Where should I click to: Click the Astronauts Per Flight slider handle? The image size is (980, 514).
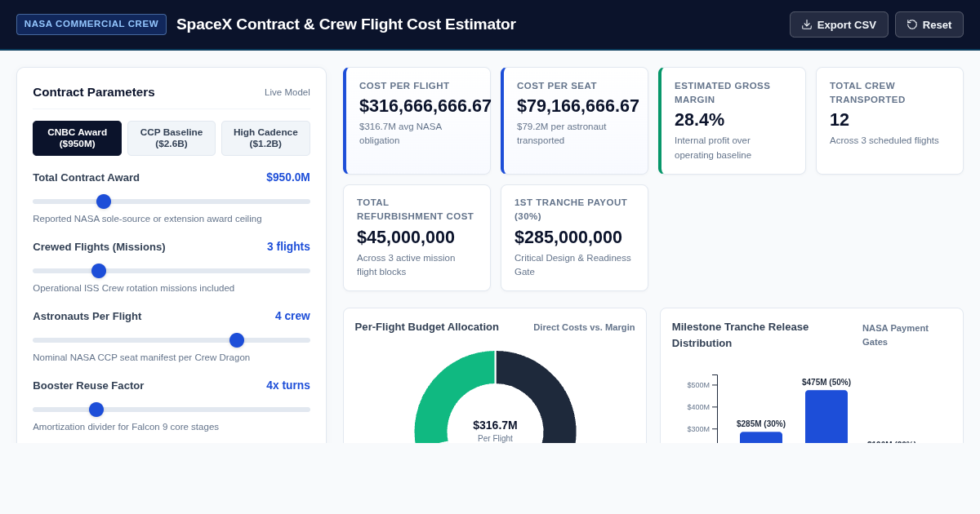coord(237,340)
